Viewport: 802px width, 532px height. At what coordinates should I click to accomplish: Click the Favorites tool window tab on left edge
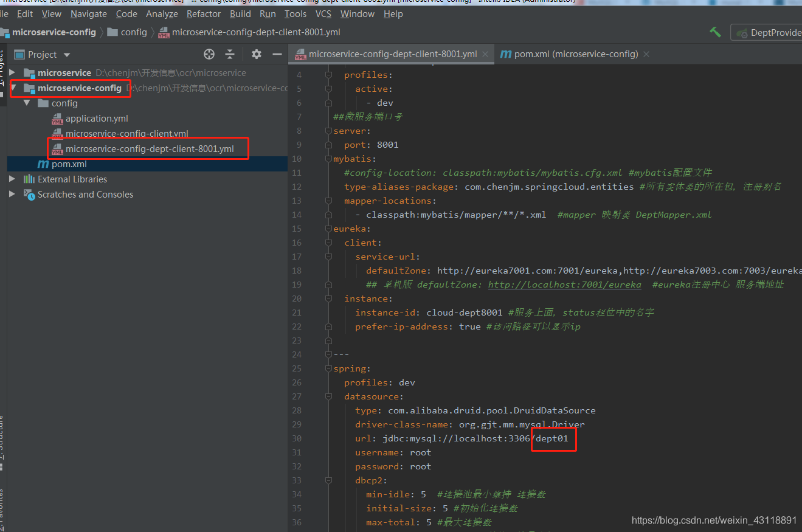2,511
